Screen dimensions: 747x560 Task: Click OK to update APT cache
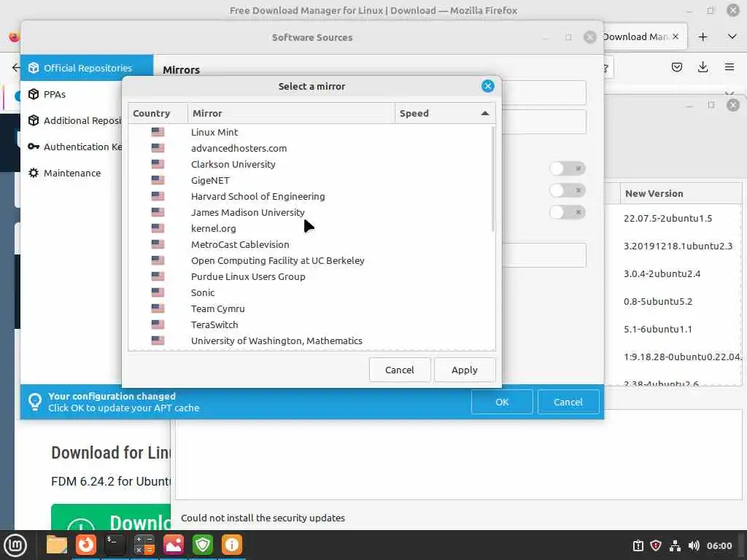pyautogui.click(x=502, y=402)
